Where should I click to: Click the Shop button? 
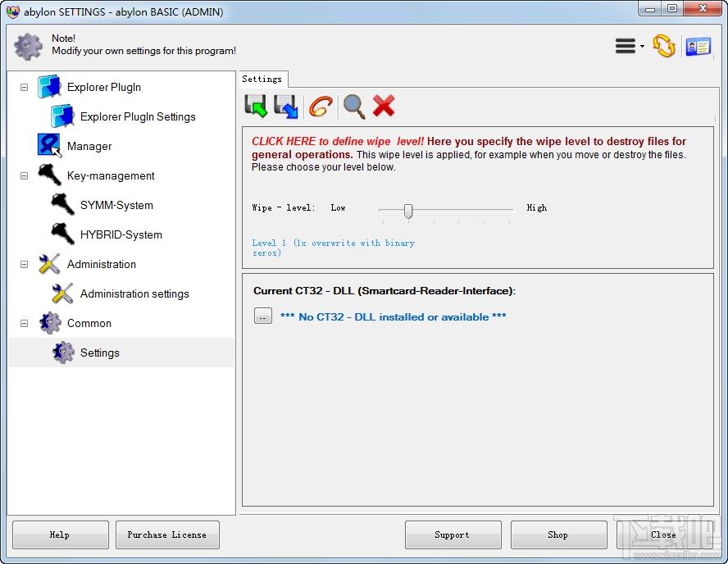point(558,534)
